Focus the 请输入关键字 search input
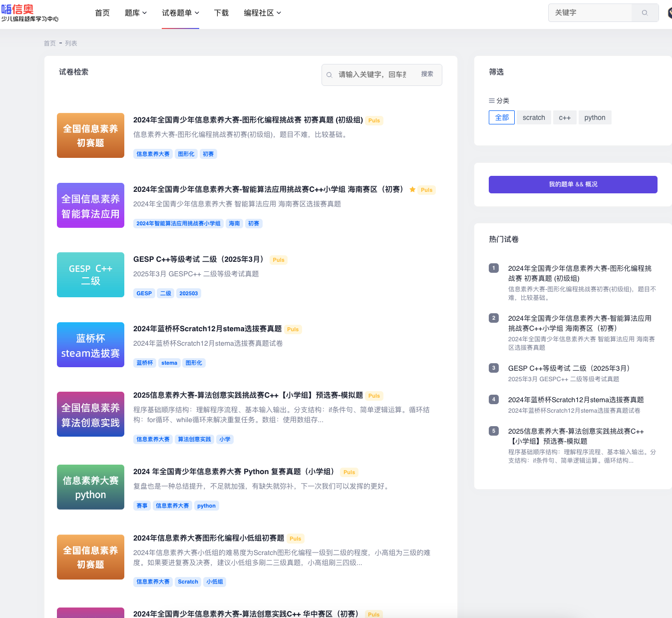 pos(372,74)
